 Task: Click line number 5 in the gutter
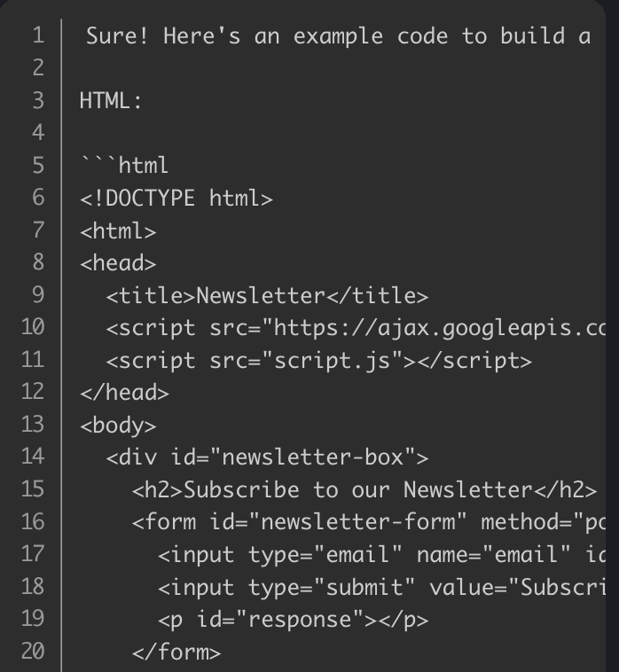click(36, 165)
